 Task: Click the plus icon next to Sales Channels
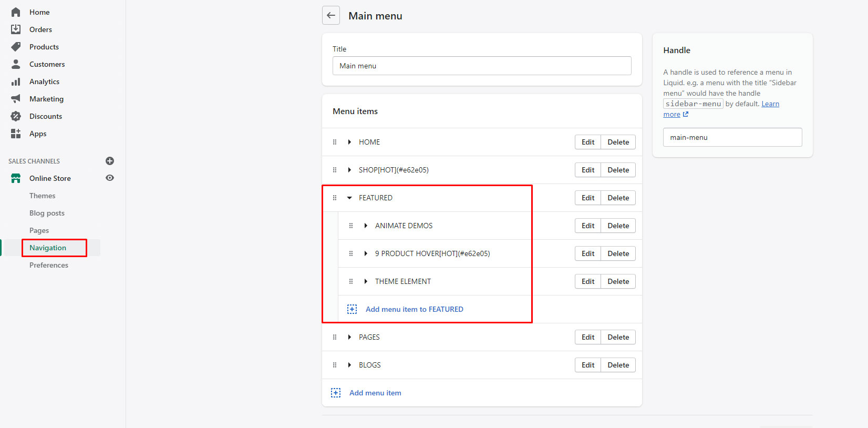click(110, 161)
